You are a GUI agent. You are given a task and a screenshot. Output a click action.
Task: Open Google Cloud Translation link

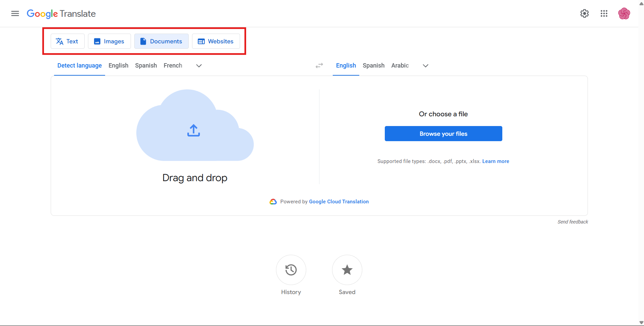coord(339,202)
